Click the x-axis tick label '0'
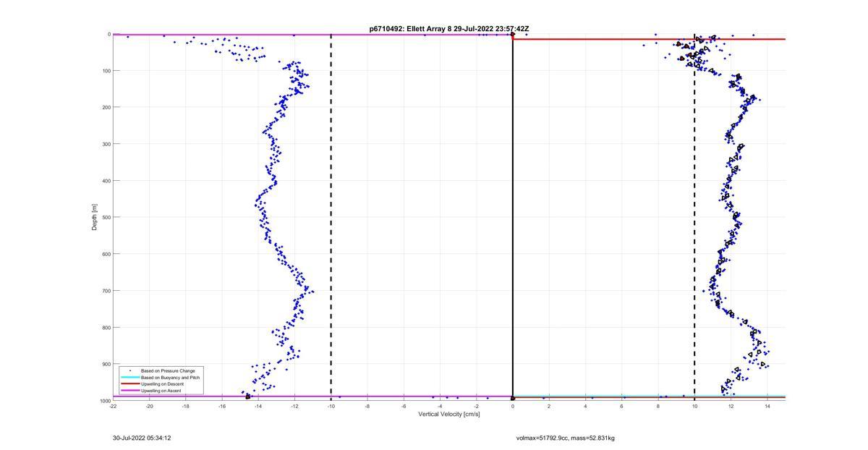 513,406
